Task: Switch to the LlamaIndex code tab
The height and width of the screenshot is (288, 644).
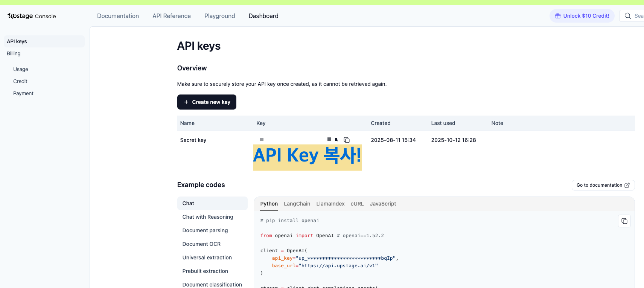Action: (x=330, y=204)
